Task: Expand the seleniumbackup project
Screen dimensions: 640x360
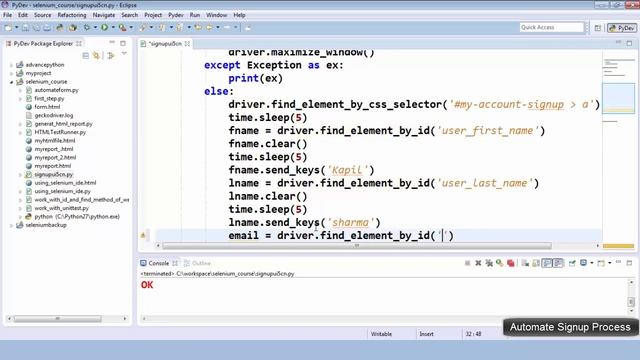Action: (11, 225)
